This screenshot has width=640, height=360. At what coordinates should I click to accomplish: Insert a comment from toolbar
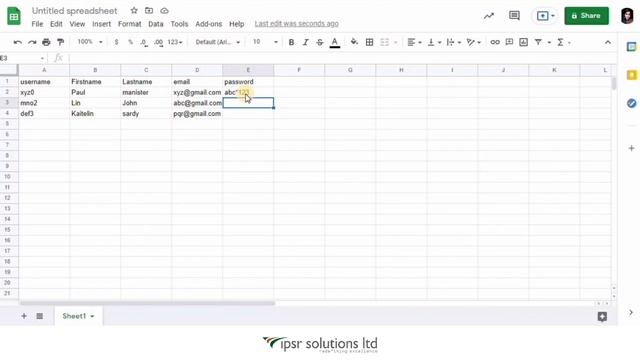point(509,42)
